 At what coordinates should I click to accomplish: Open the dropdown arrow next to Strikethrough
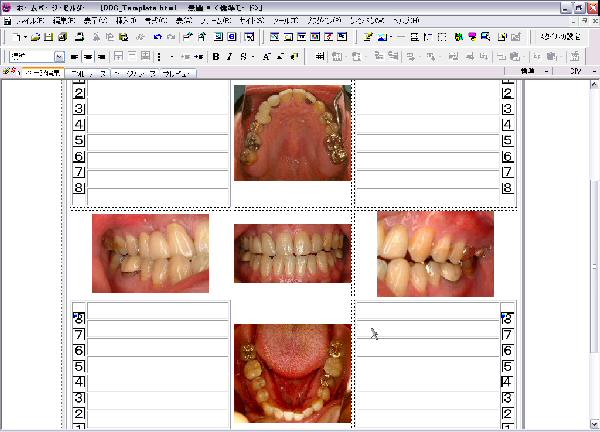coord(253,57)
